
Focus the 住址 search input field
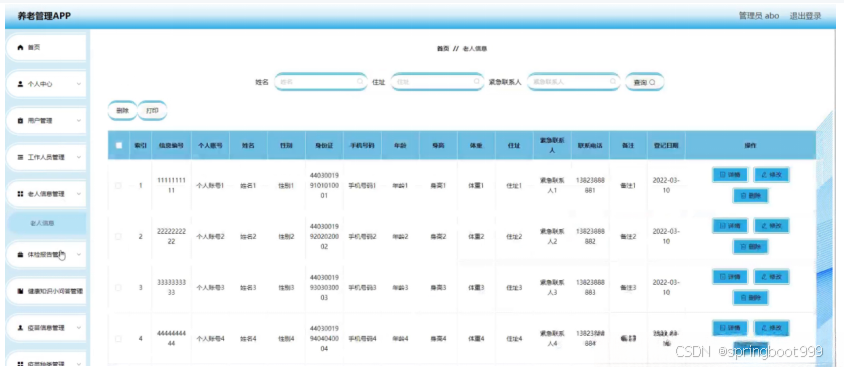438,82
